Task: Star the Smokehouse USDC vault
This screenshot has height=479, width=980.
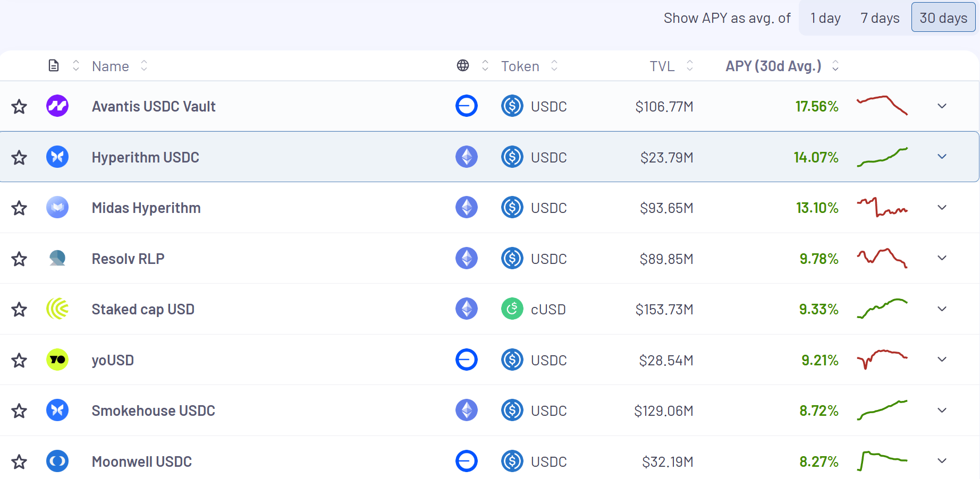Action: point(20,411)
